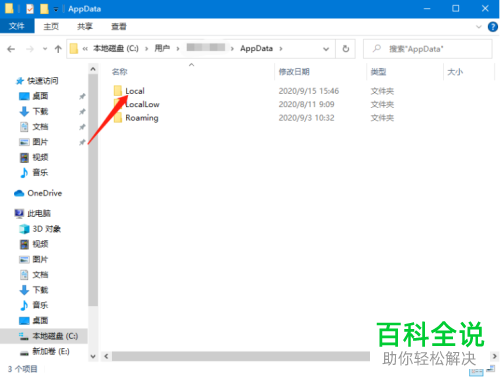Open pinned 桌面 under quick access
The width and height of the screenshot is (500, 379).
(x=40, y=96)
